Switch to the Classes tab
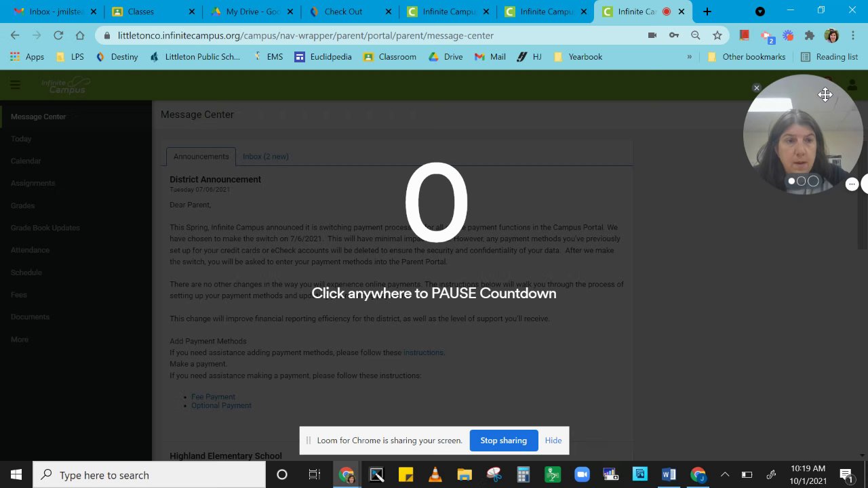The height and width of the screenshot is (488, 868). point(153,12)
